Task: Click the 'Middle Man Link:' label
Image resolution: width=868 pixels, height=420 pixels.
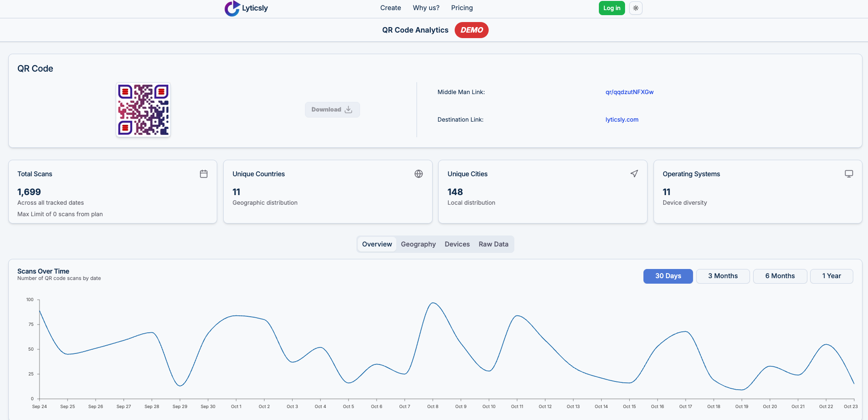Action: [x=461, y=92]
